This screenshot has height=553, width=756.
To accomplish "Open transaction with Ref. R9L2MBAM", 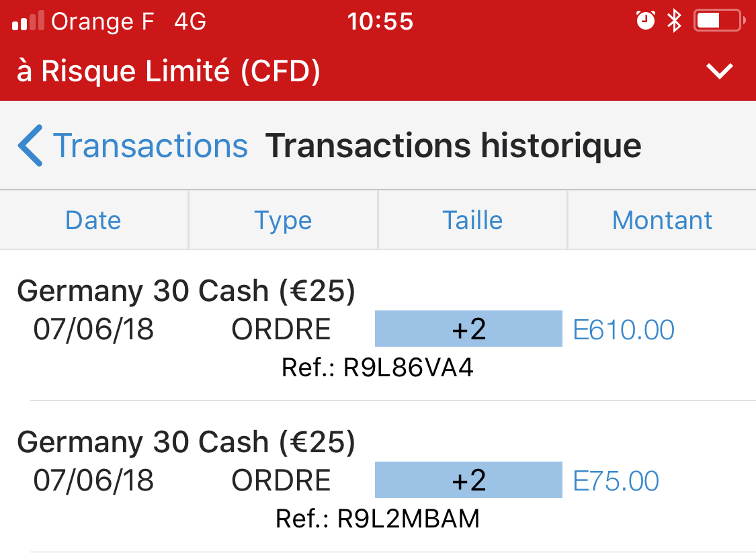I will pos(378,519).
